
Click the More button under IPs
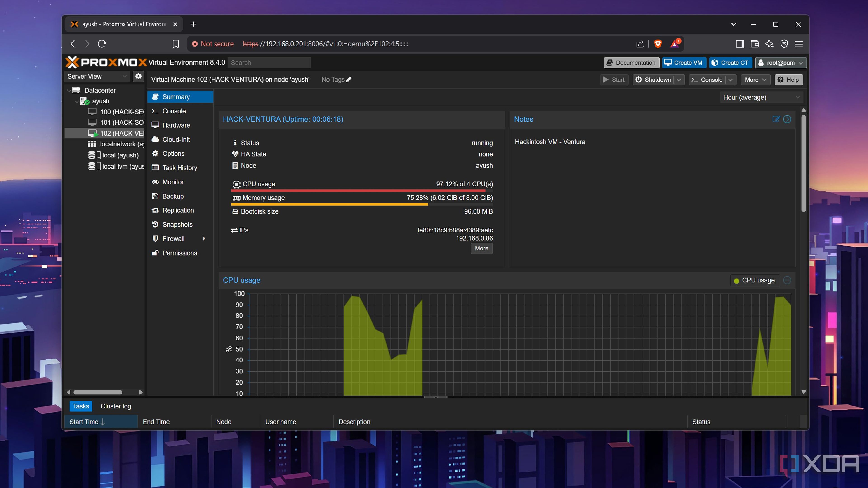[x=481, y=248]
